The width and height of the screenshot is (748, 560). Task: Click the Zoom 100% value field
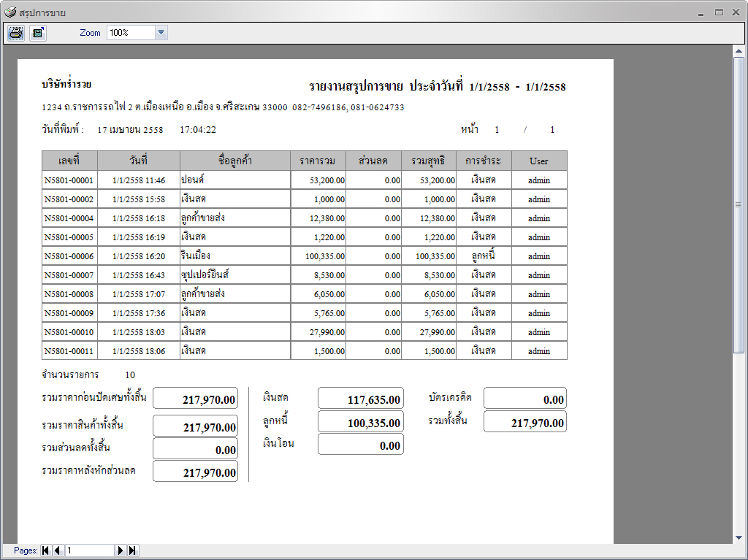click(131, 32)
